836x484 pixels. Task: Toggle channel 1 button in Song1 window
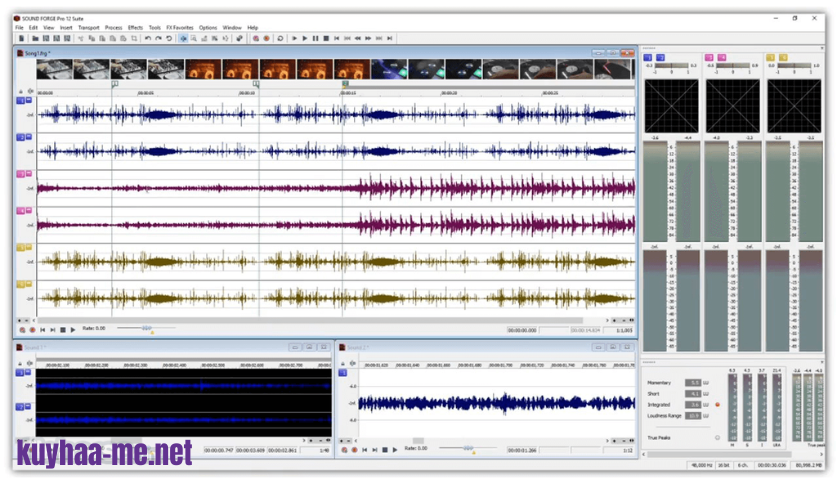(20, 100)
